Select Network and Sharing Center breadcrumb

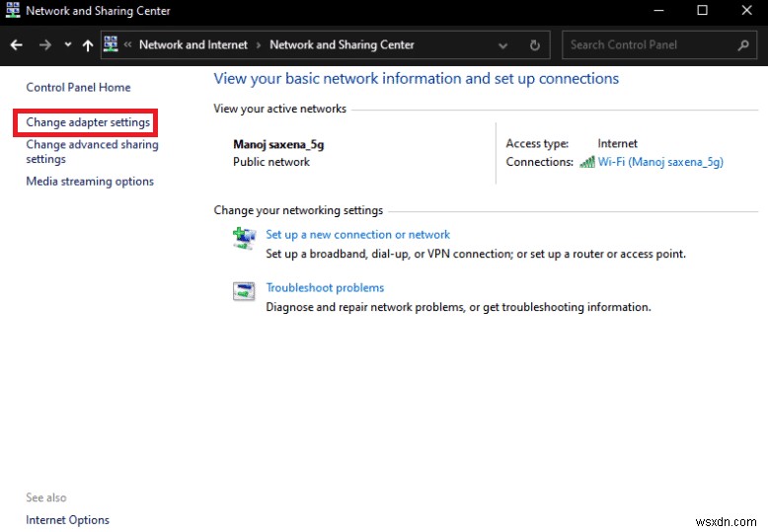342,44
